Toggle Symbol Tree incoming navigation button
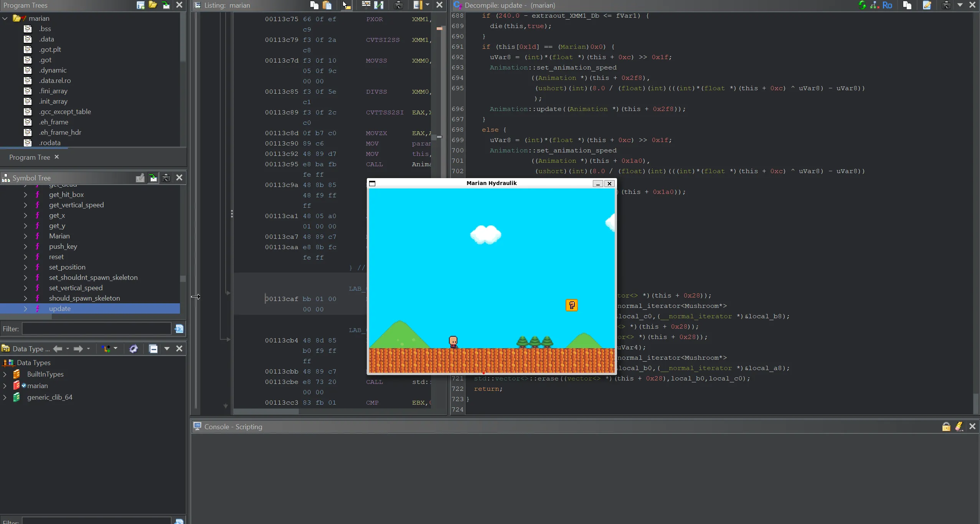 pos(153,178)
